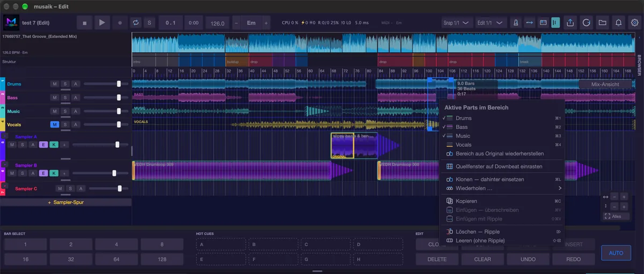Toggle E button on Sampler A

pos(43,145)
